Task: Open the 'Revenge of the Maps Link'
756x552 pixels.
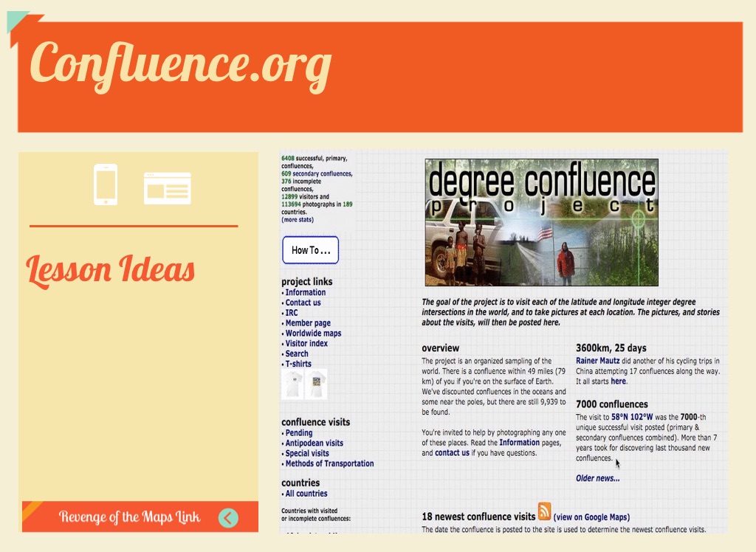Action: click(130, 518)
